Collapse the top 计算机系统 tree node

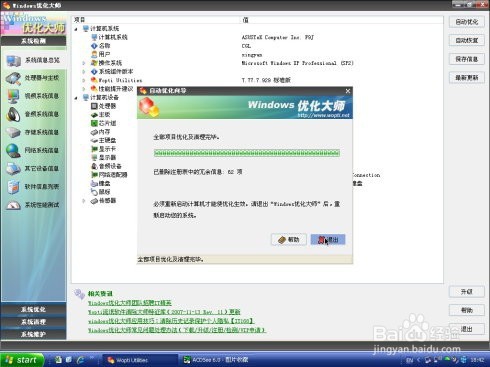pos(76,29)
